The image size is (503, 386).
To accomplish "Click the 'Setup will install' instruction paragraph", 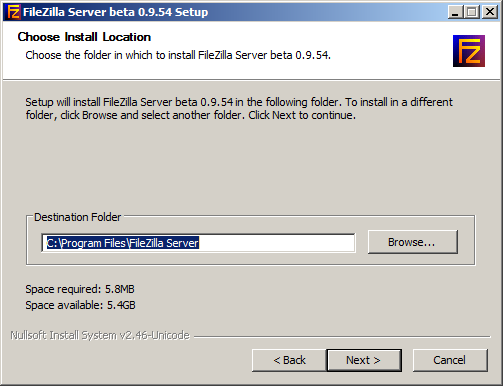I will [x=239, y=109].
